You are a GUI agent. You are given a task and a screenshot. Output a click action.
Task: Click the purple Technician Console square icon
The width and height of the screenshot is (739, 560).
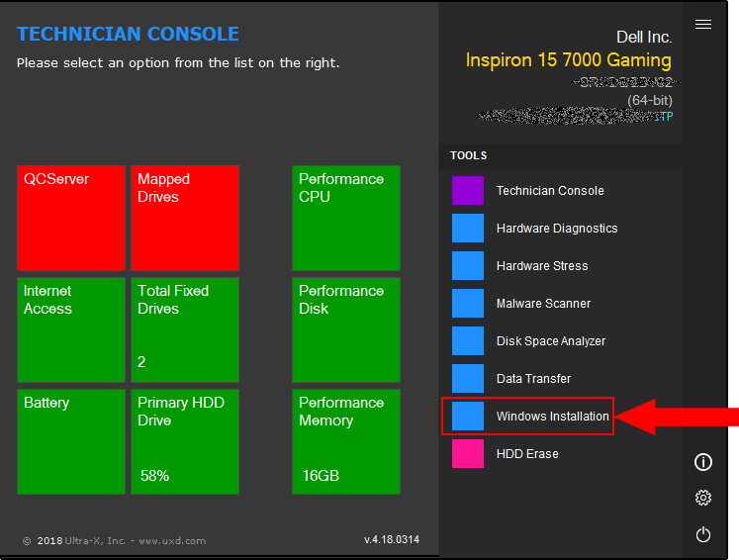[468, 191]
